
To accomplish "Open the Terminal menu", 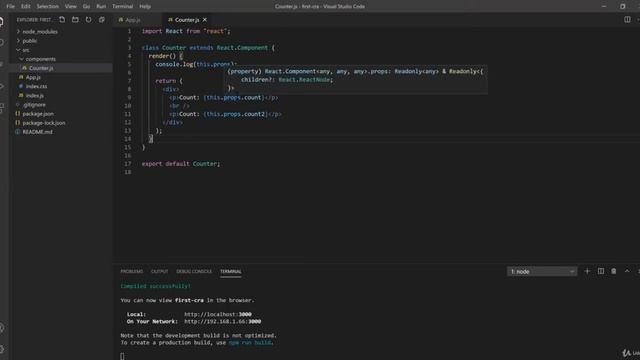I will [x=122, y=7].
